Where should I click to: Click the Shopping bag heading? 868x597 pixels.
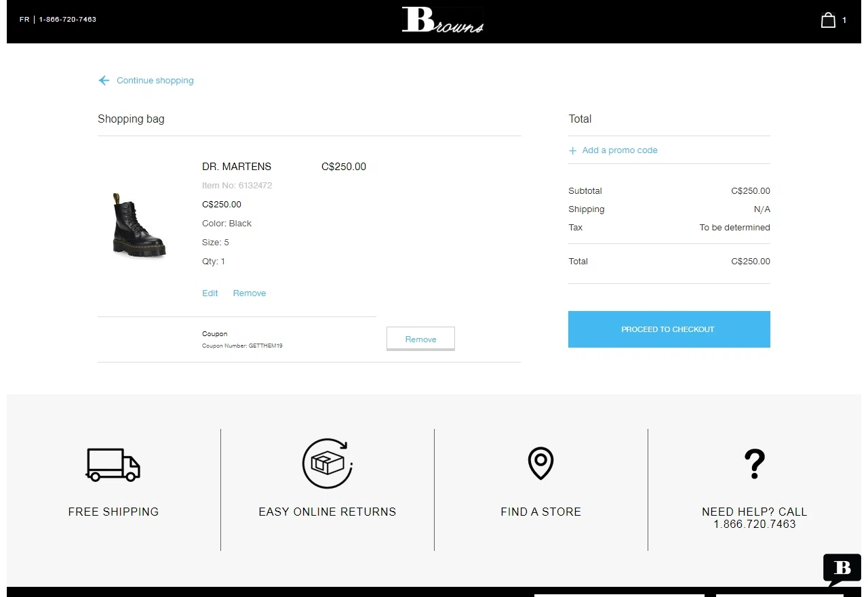(131, 119)
